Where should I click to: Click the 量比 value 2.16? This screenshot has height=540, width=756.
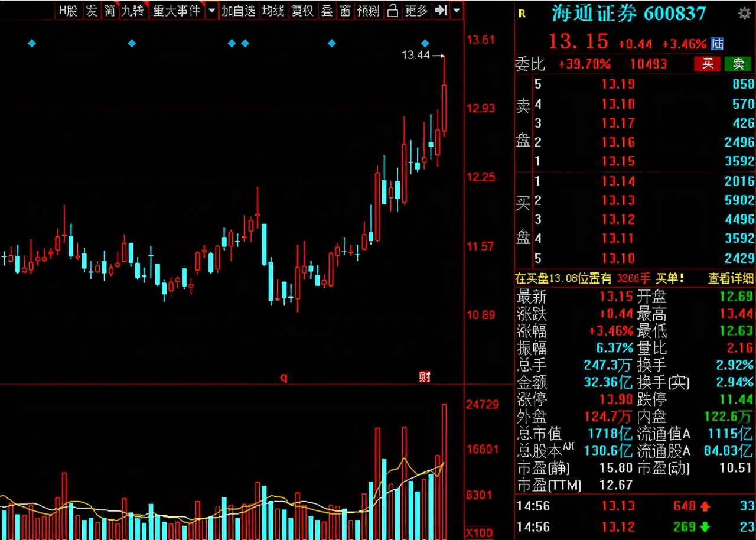pos(739,348)
